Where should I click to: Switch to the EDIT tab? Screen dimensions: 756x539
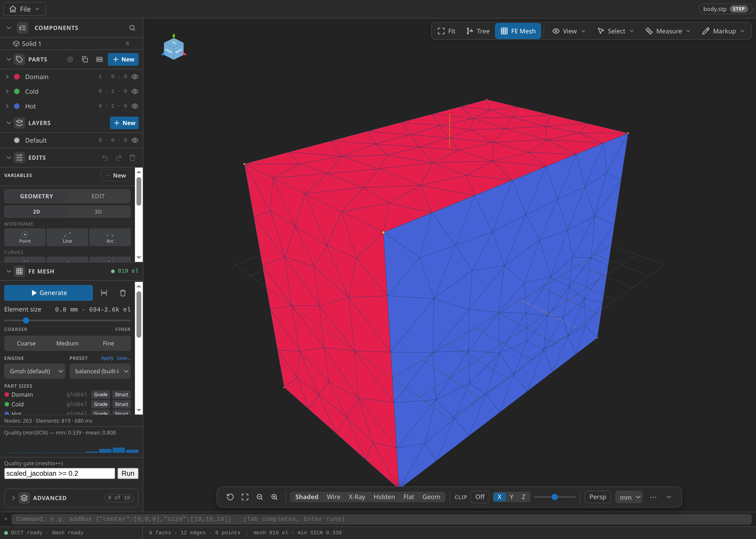[98, 196]
